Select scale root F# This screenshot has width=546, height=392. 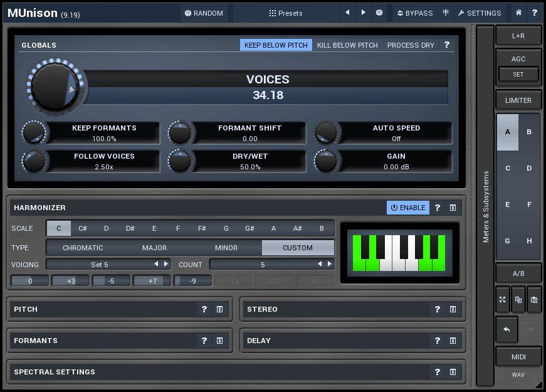[x=202, y=228]
